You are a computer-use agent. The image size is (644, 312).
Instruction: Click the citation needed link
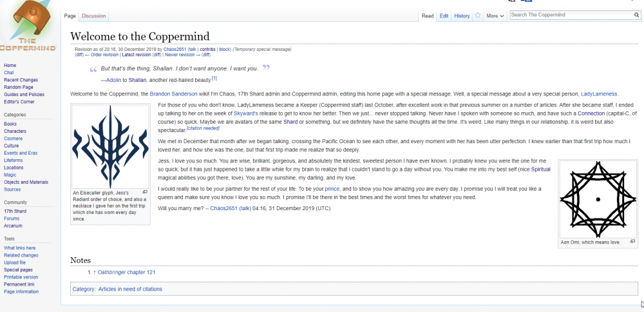203,128
